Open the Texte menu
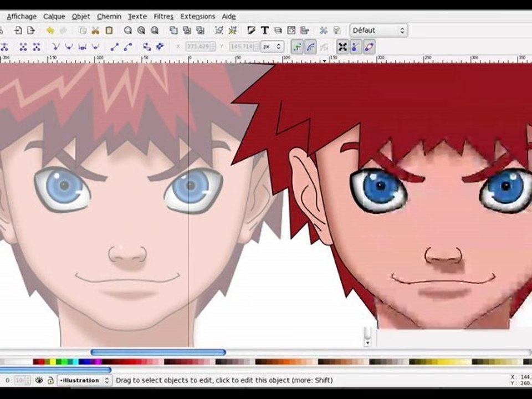The image size is (532, 399). tap(137, 16)
